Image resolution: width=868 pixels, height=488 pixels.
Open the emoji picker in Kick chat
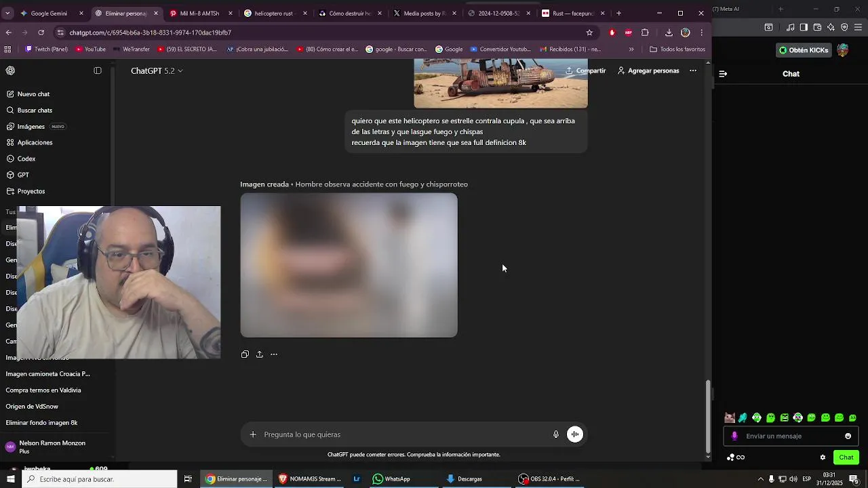coord(848,436)
